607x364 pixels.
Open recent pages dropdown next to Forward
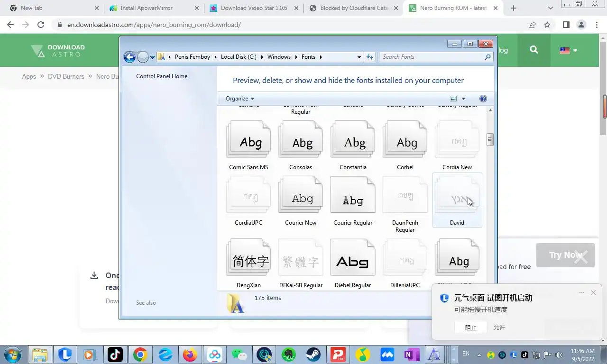point(152,57)
